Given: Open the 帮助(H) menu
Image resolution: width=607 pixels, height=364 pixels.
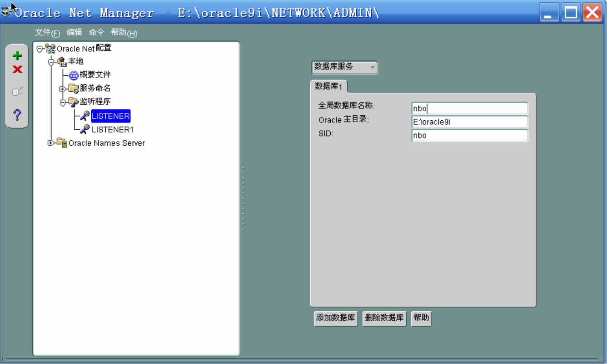Looking at the screenshot, I should (124, 33).
